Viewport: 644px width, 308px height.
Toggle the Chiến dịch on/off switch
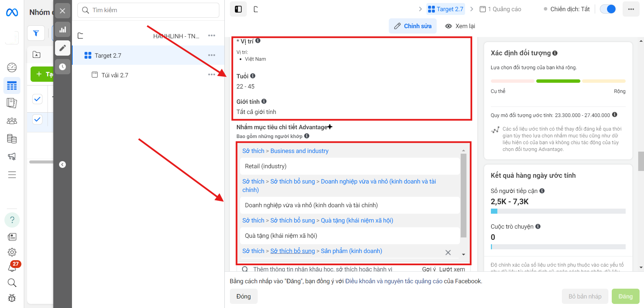[608, 9]
